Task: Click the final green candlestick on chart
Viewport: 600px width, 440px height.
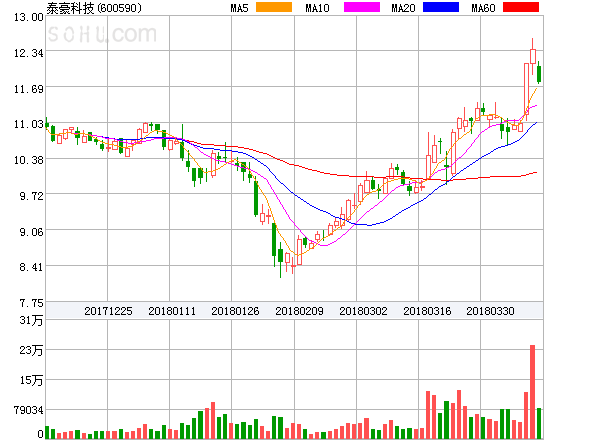Action: pyautogui.click(x=539, y=74)
